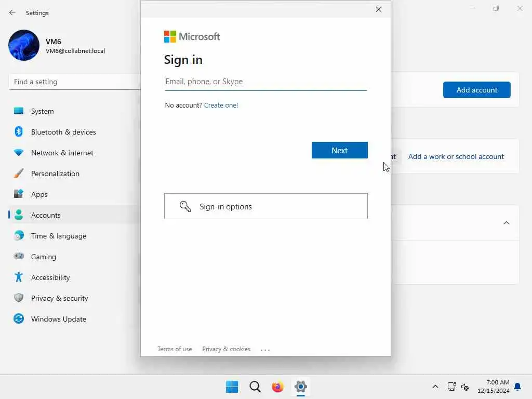Screen dimensions: 532x399
Task: Follow the Create one! link
Action: tap(221, 105)
